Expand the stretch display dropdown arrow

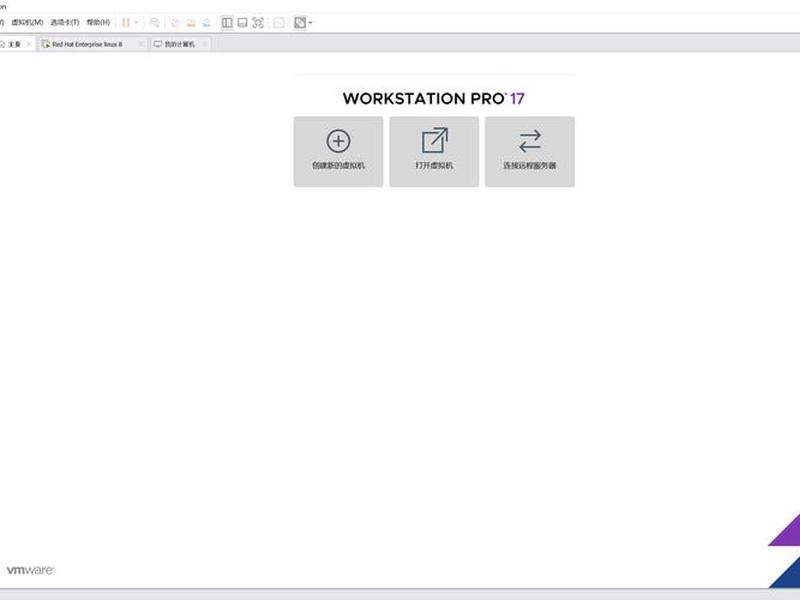310,22
